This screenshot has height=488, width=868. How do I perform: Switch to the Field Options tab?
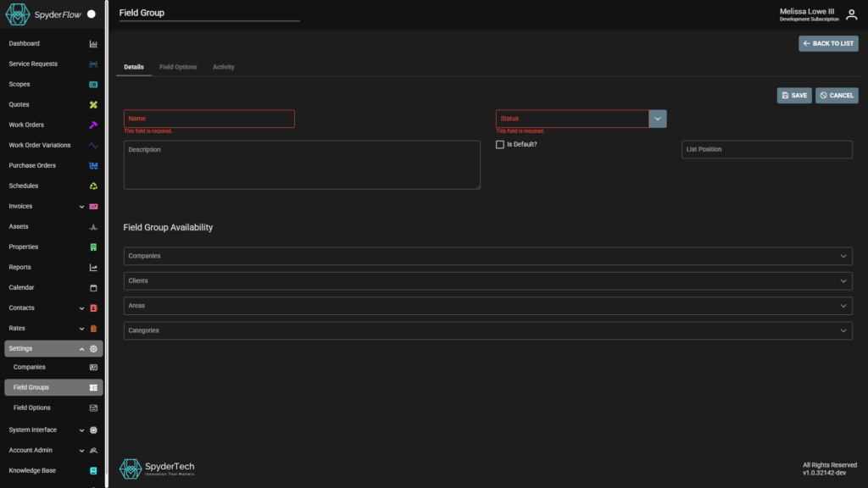[178, 67]
